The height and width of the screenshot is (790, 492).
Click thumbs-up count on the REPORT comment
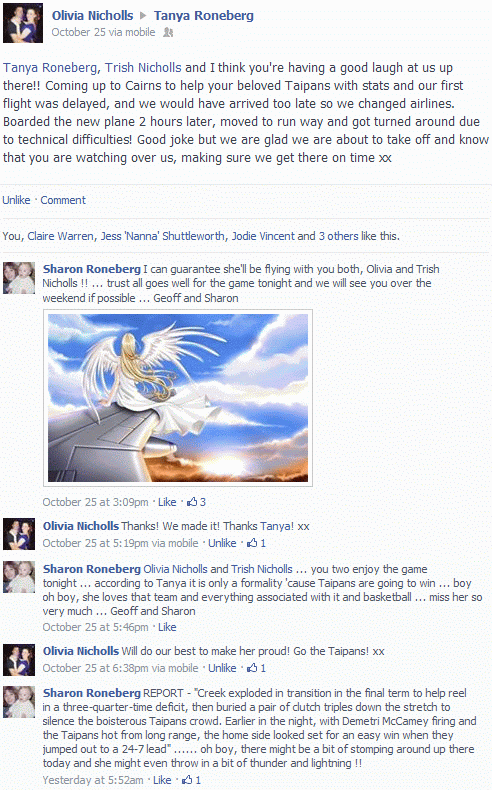191,780
